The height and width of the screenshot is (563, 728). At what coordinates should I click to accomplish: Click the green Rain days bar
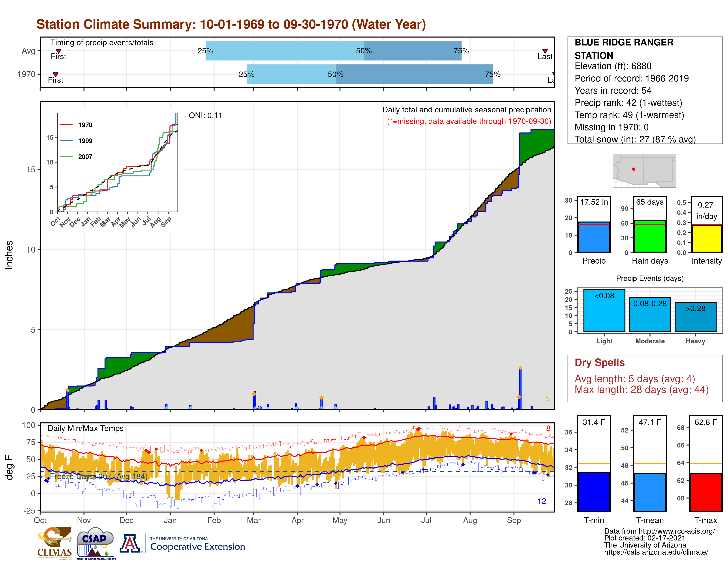650,236
